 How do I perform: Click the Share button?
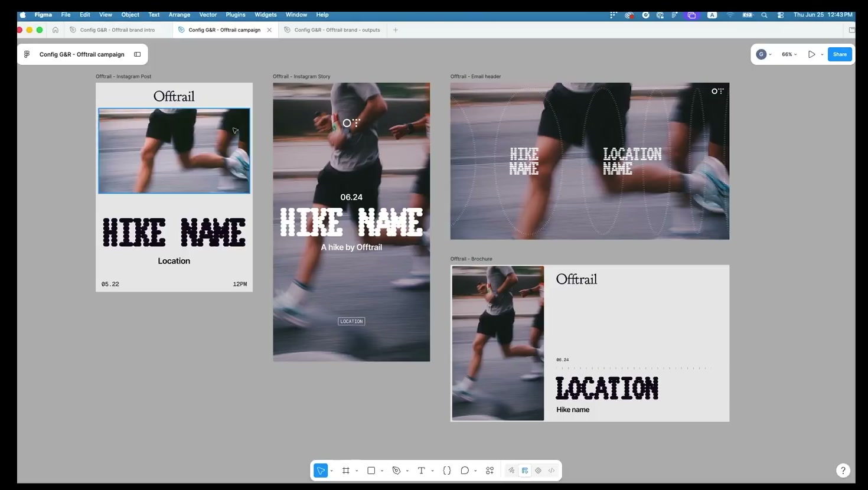840,54
